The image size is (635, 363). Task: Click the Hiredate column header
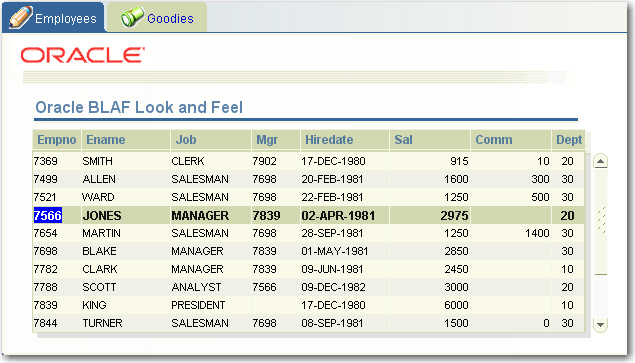344,140
